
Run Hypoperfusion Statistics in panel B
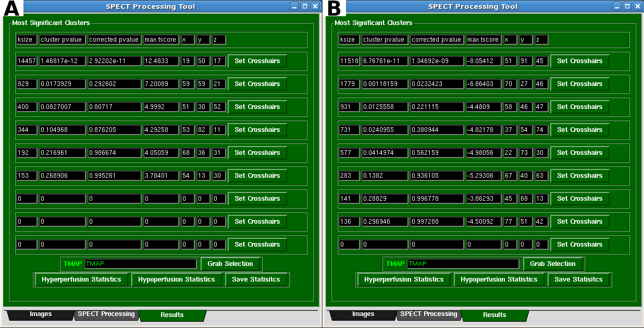pyautogui.click(x=499, y=280)
